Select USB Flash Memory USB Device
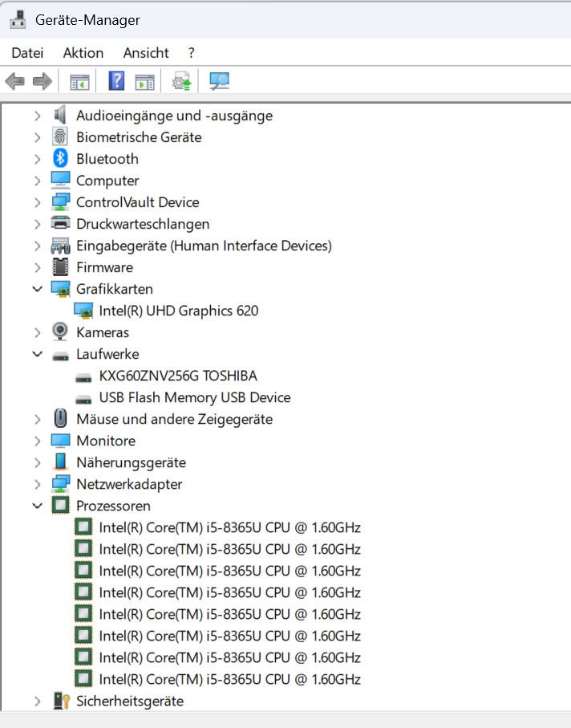 [195, 397]
